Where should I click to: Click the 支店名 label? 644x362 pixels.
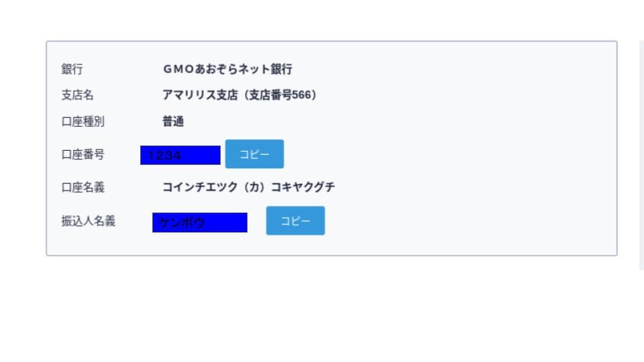click(77, 95)
